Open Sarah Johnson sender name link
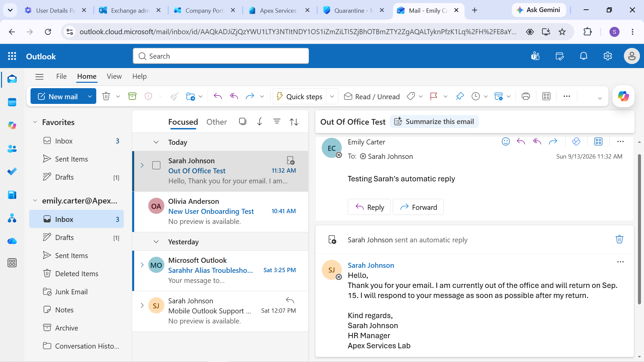The image size is (644, 362). click(371, 265)
